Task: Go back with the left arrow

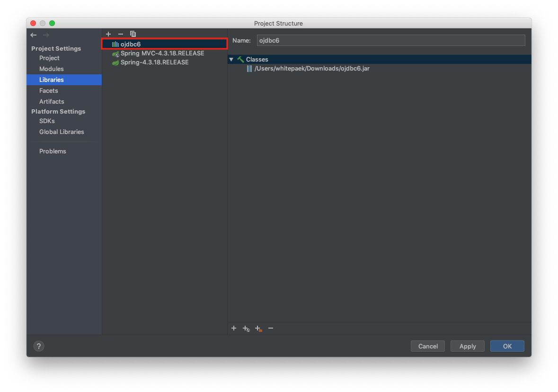Action: pyautogui.click(x=34, y=35)
